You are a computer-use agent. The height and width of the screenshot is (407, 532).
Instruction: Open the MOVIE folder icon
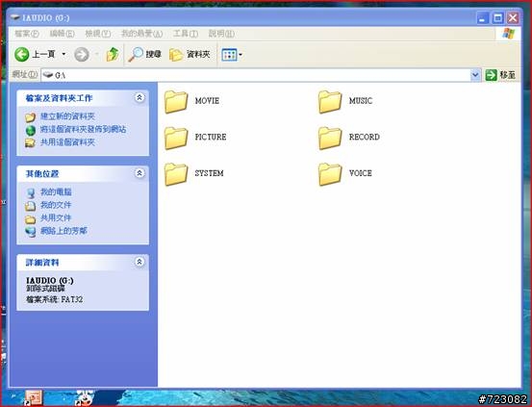[x=176, y=101]
